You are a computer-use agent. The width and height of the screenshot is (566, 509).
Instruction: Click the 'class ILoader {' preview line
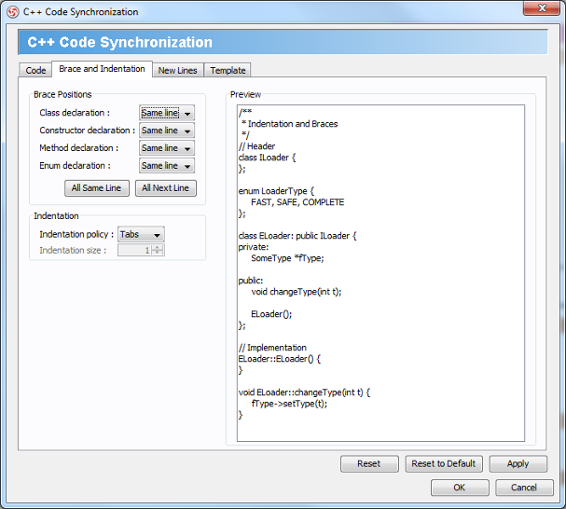pyautogui.click(x=267, y=158)
